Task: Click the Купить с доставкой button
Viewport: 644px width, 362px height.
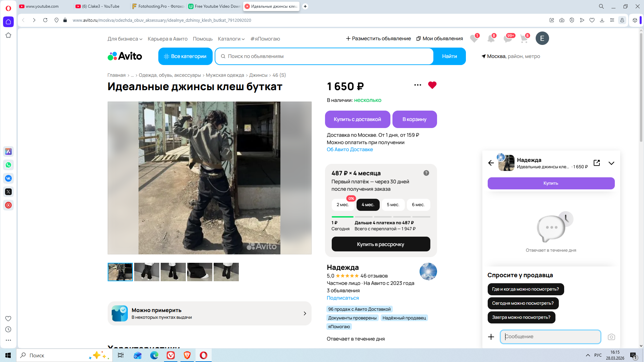Action: click(x=357, y=119)
